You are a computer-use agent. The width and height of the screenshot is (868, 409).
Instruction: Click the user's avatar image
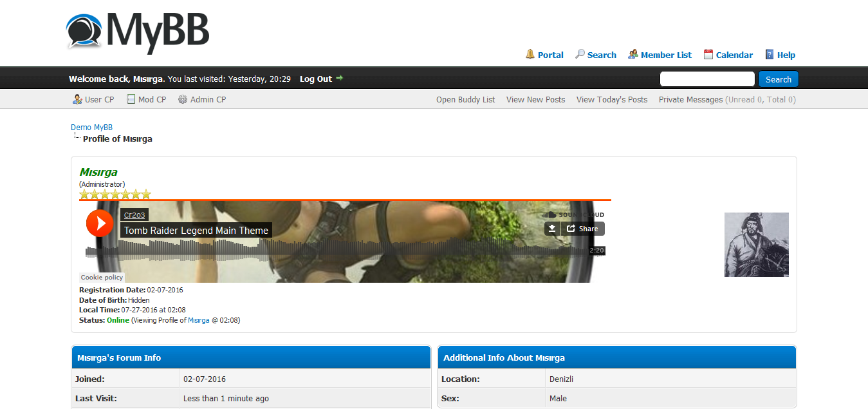point(756,245)
